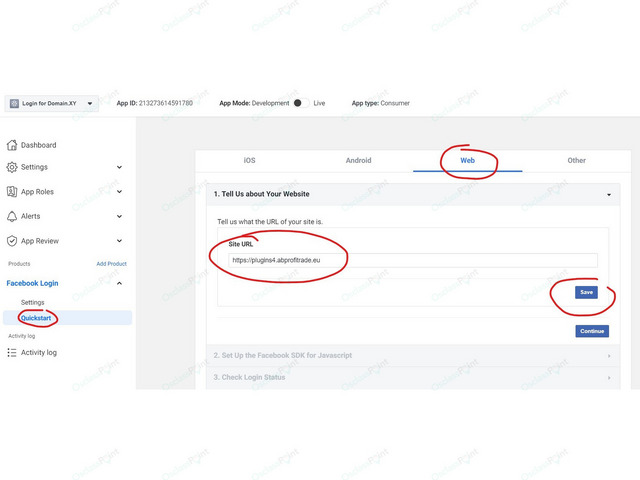The width and height of the screenshot is (640, 480).
Task: Open Activity log in the sidebar
Action: coord(39,353)
